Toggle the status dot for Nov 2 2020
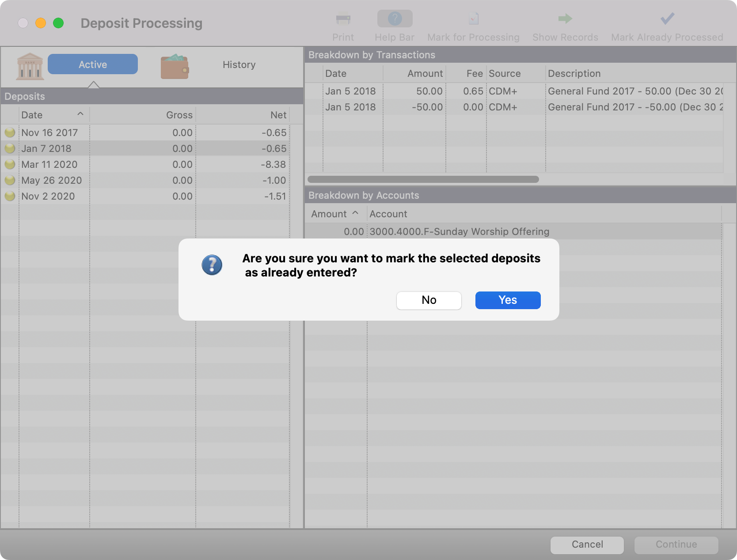This screenshot has height=560, width=737. click(10, 196)
